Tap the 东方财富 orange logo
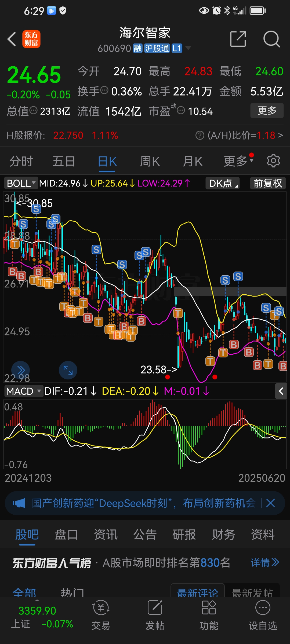Screen dimensions: 290x644 click(x=31, y=39)
